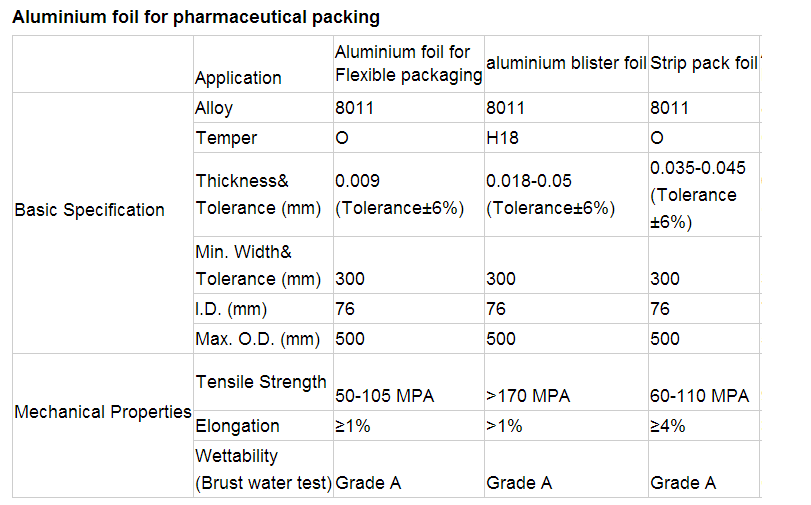The height and width of the screenshot is (505, 811).
Task: Click the 'Tensile Strength' row label
Action: click(x=261, y=381)
